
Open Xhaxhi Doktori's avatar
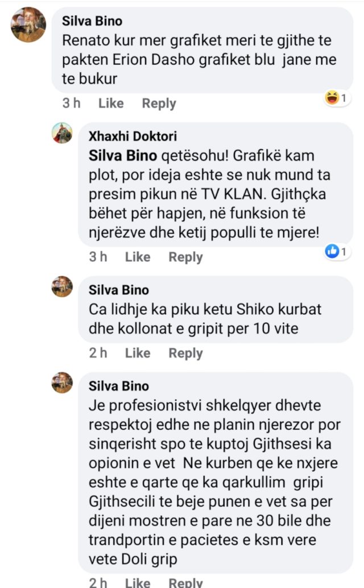[x=62, y=133]
